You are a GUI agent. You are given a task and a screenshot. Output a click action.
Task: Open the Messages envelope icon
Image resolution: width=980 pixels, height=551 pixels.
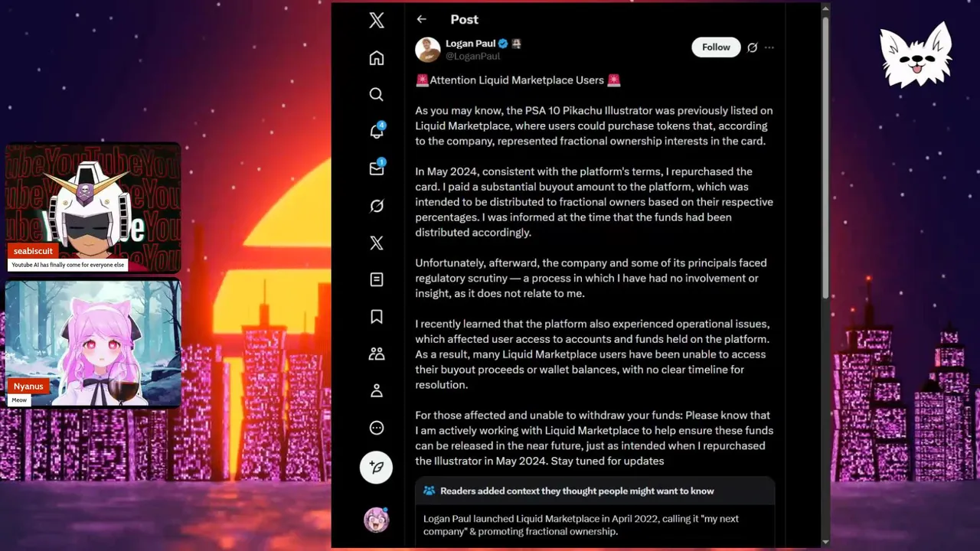coord(376,168)
